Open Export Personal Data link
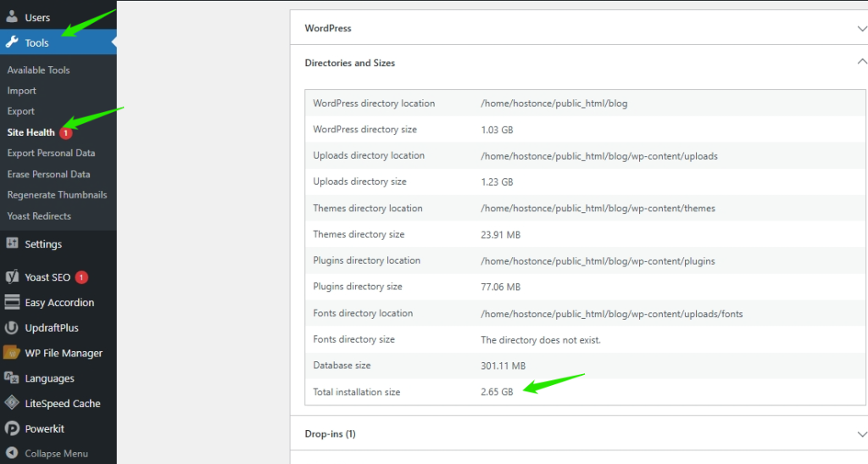The image size is (868, 464). [51, 153]
